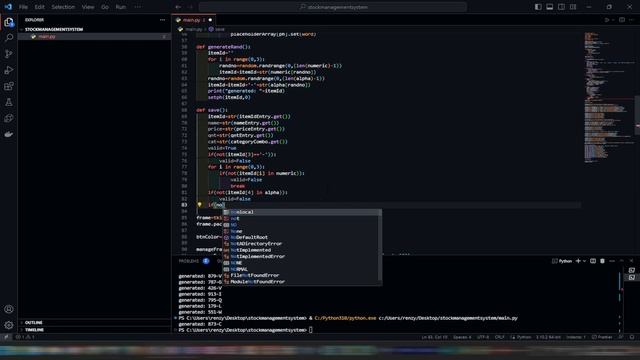Click the stockmanagementsystem search command center
The width and height of the screenshot is (640, 360).
333,7
